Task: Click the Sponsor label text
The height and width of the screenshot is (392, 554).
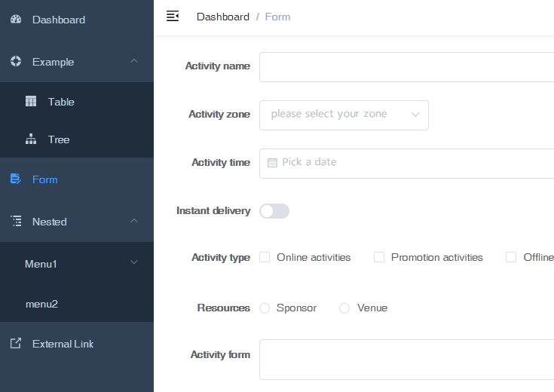Action: click(x=297, y=308)
